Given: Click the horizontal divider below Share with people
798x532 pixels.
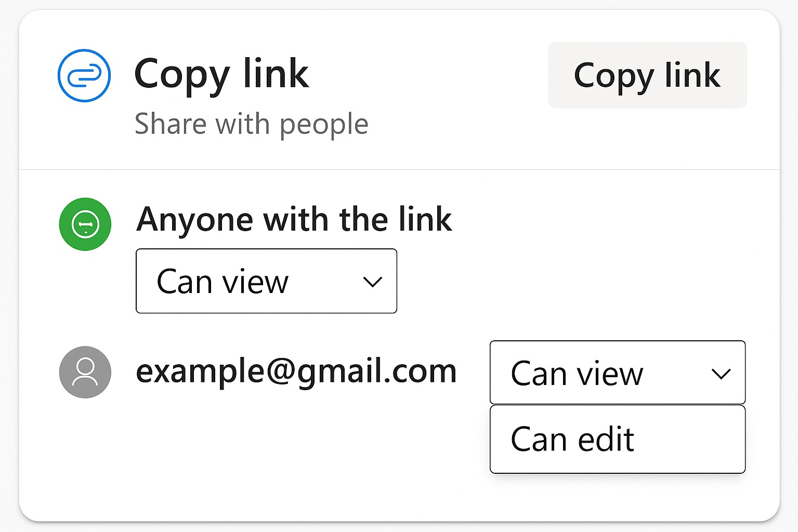Looking at the screenshot, I should point(399,169).
